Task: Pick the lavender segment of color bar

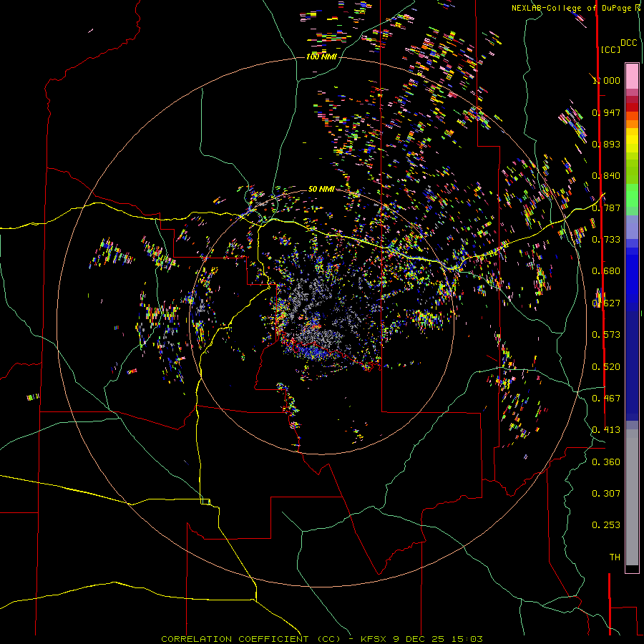Action: [632, 227]
